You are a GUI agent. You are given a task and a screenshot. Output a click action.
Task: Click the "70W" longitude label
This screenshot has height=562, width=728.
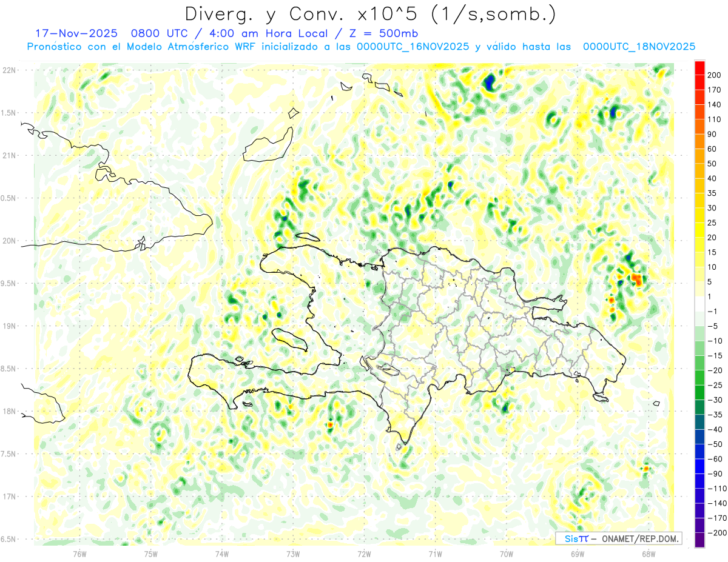point(507,554)
